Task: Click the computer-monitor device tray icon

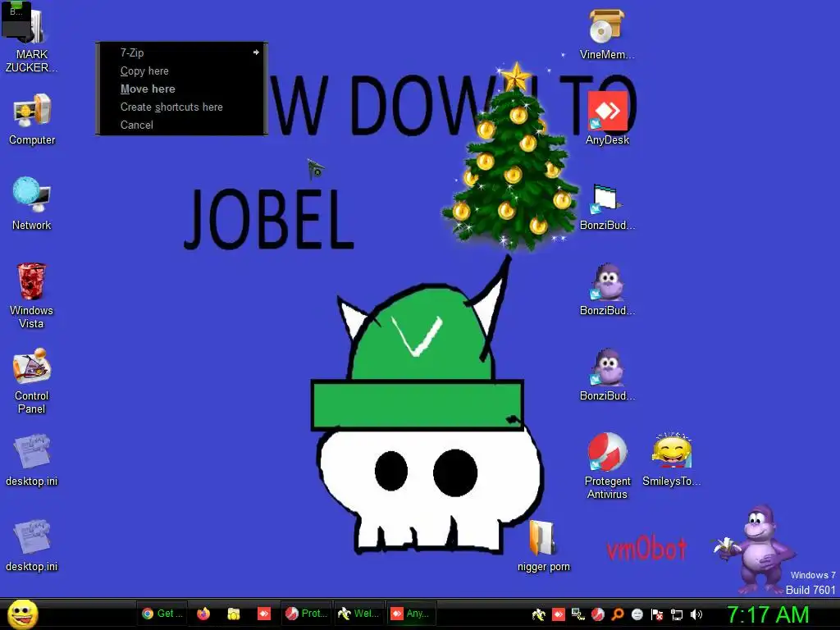Action: point(578,614)
